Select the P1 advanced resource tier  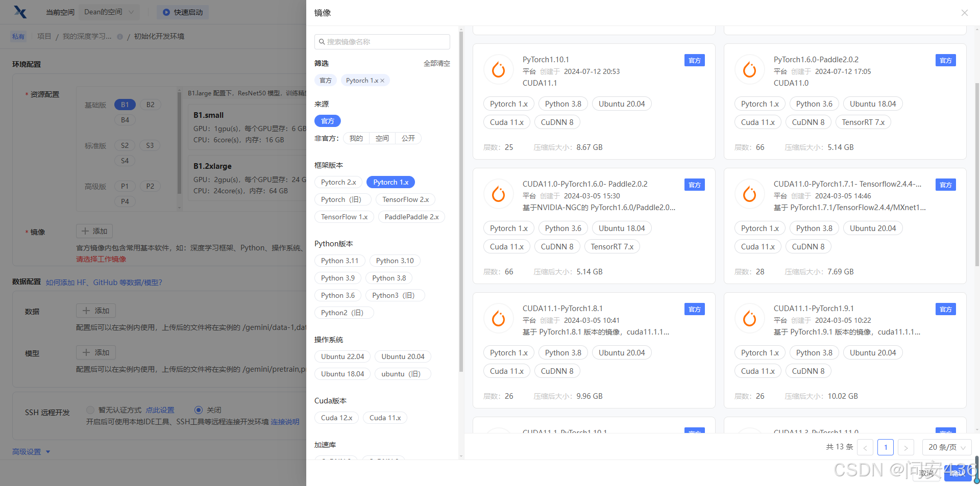pos(125,186)
